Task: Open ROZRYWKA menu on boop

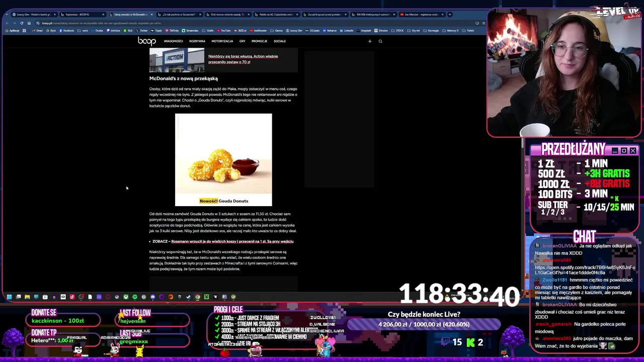Action: point(197,41)
